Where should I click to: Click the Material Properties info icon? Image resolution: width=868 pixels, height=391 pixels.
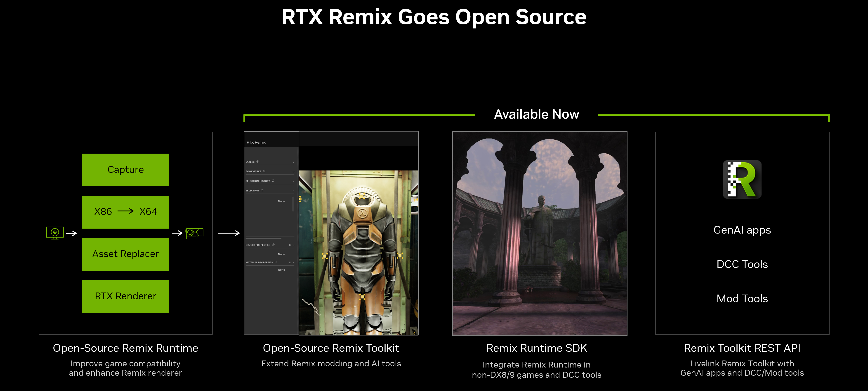(276, 262)
